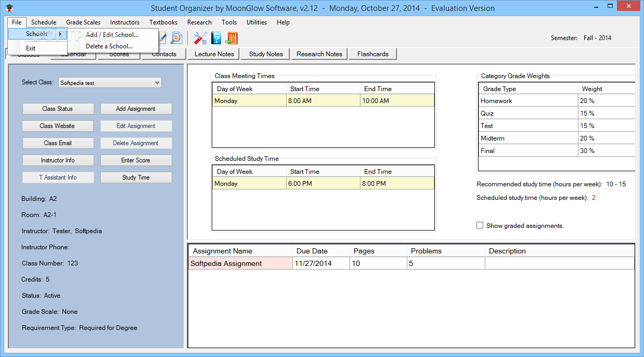The height and width of the screenshot is (357, 644).
Task: Select Monday row in Scheduled Study Time
Action: [x=323, y=184]
